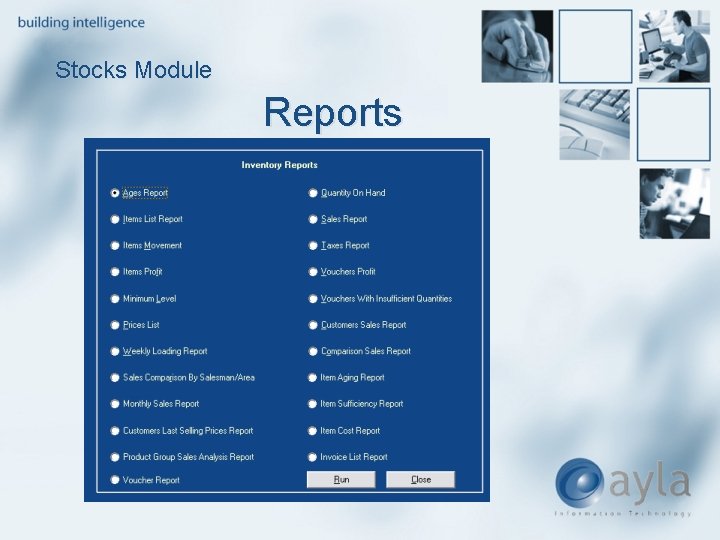This screenshot has height=540, width=720.
Task: Click the man writing photo thumbnail
Action: click(x=675, y=203)
